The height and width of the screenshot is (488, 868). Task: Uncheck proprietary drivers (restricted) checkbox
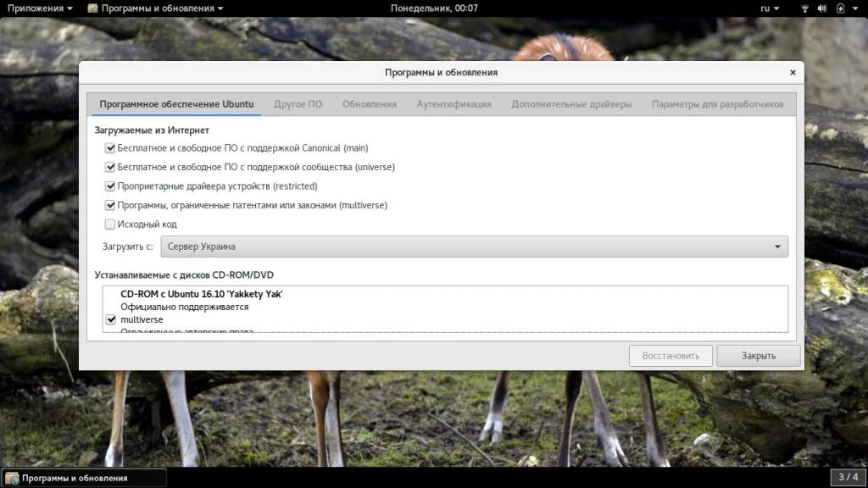coord(110,186)
